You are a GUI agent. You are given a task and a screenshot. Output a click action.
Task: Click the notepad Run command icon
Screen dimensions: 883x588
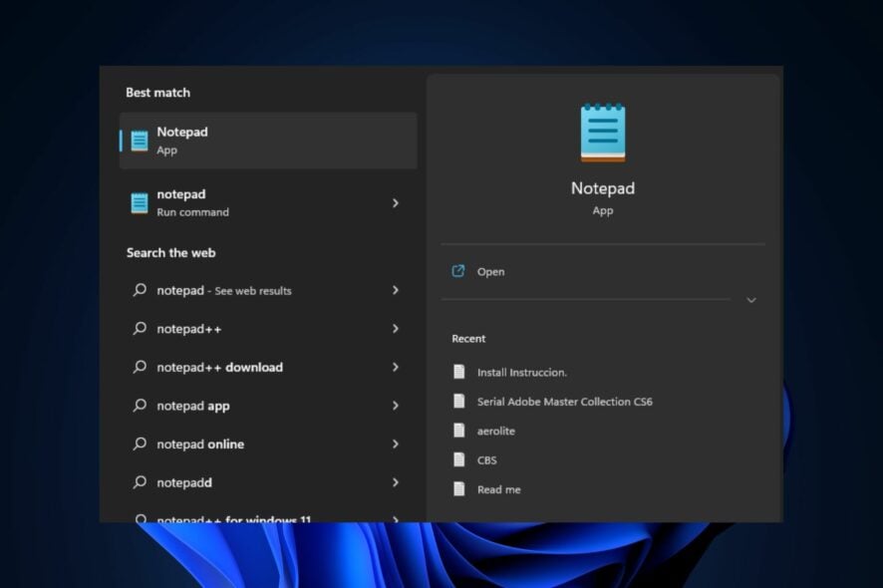coord(138,202)
